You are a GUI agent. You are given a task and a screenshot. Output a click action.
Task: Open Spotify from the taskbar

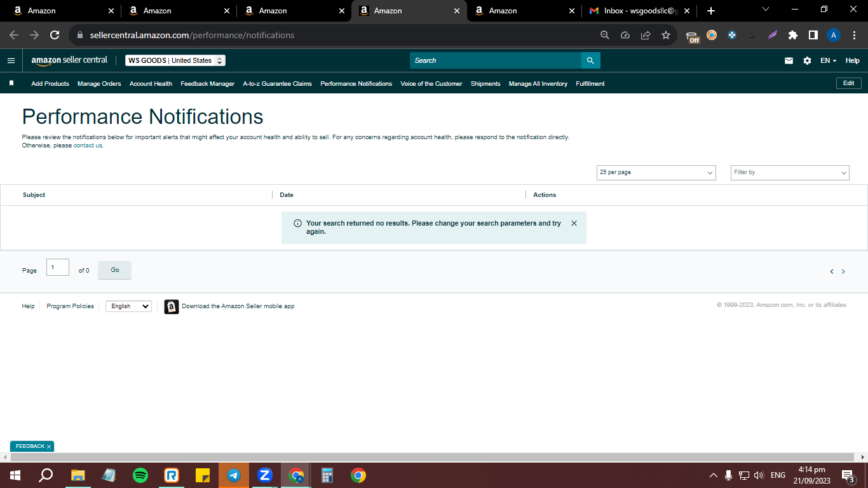(x=140, y=475)
